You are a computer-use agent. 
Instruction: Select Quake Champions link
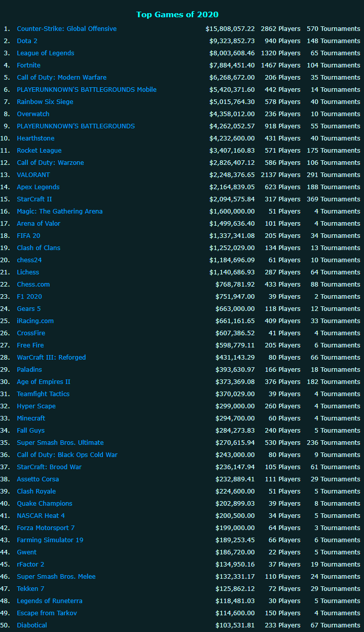(45, 504)
